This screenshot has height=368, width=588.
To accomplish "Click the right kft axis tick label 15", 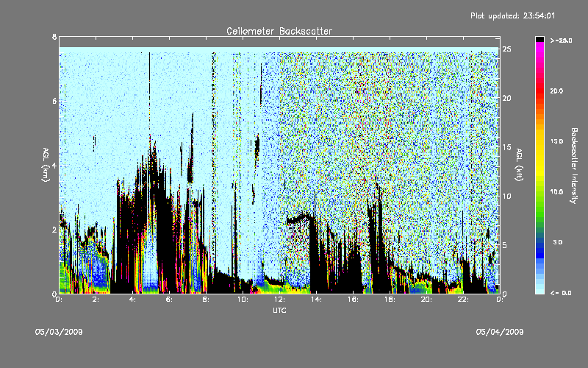I will pos(507,147).
